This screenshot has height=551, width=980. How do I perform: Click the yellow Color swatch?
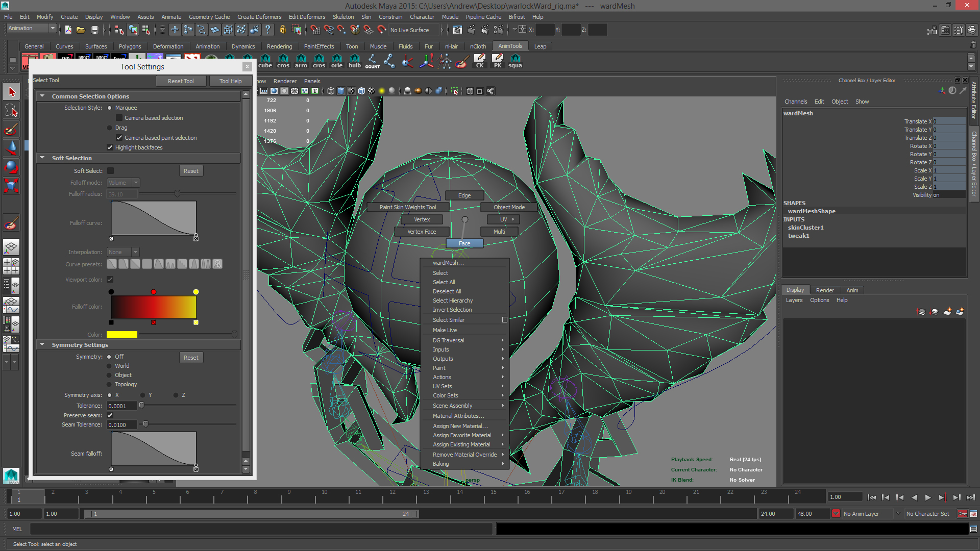(121, 335)
